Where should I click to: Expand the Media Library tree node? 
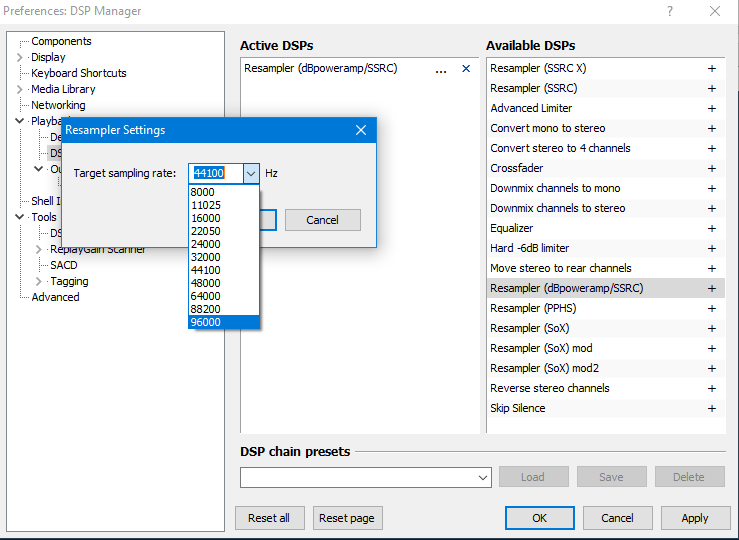(x=19, y=90)
